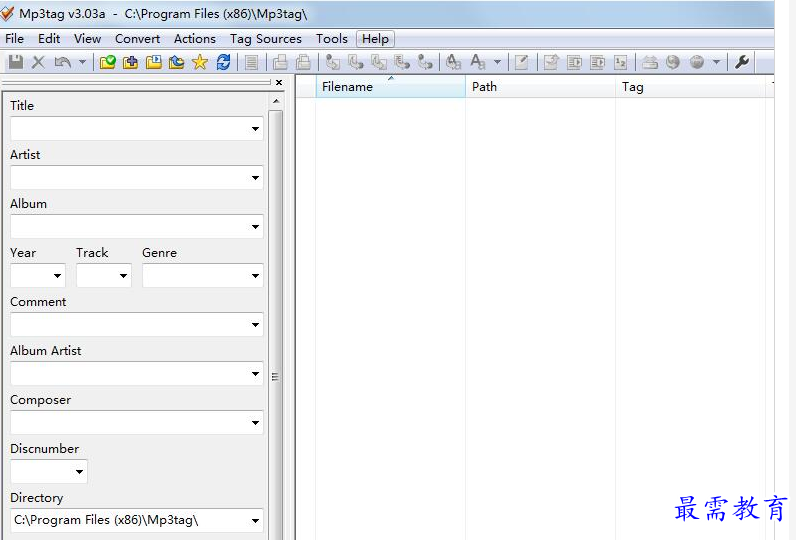Click the first Create playlist icon

[x=574, y=62]
